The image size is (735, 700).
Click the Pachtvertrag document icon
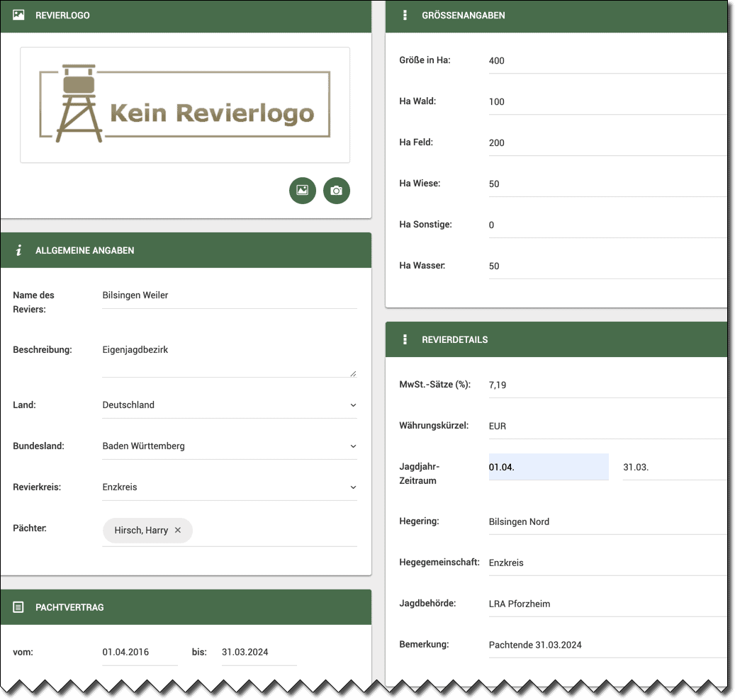19,607
